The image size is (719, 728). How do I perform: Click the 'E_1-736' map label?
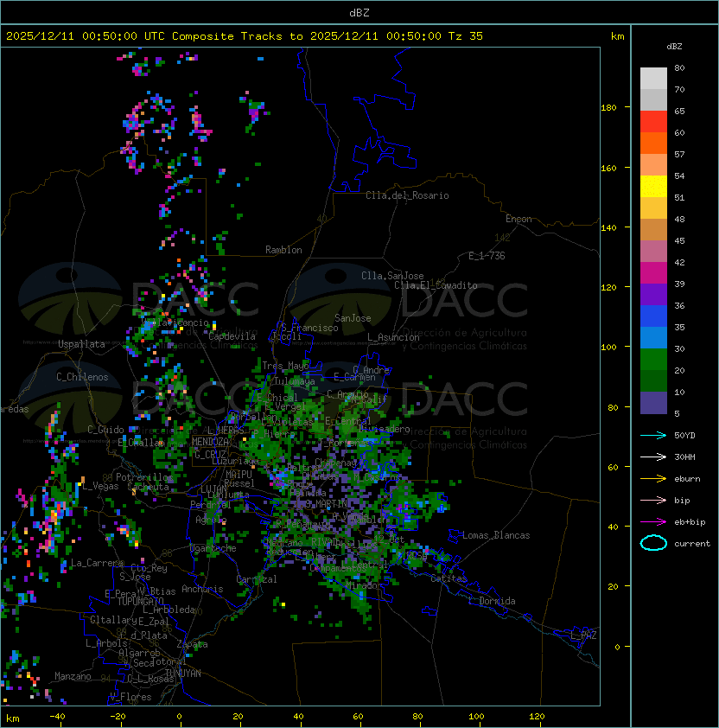click(487, 256)
